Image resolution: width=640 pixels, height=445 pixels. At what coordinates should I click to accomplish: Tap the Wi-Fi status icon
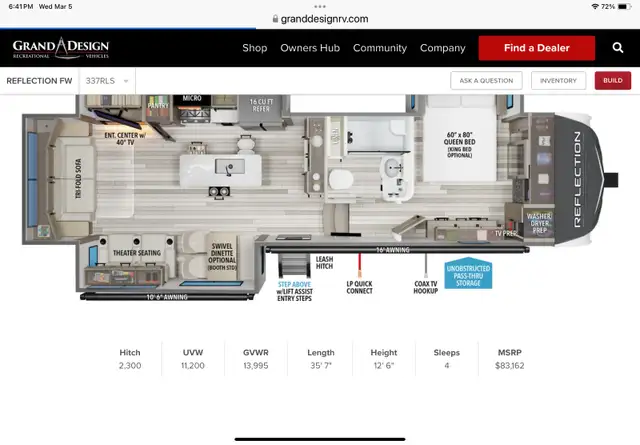[595, 7]
